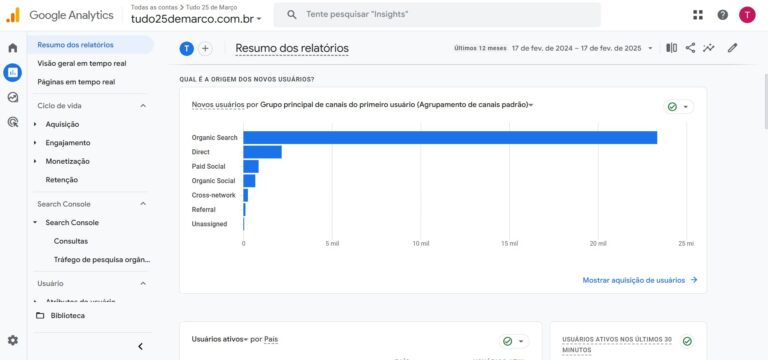Open the Home icon in left rail
This screenshot has height=360, width=768.
point(13,48)
